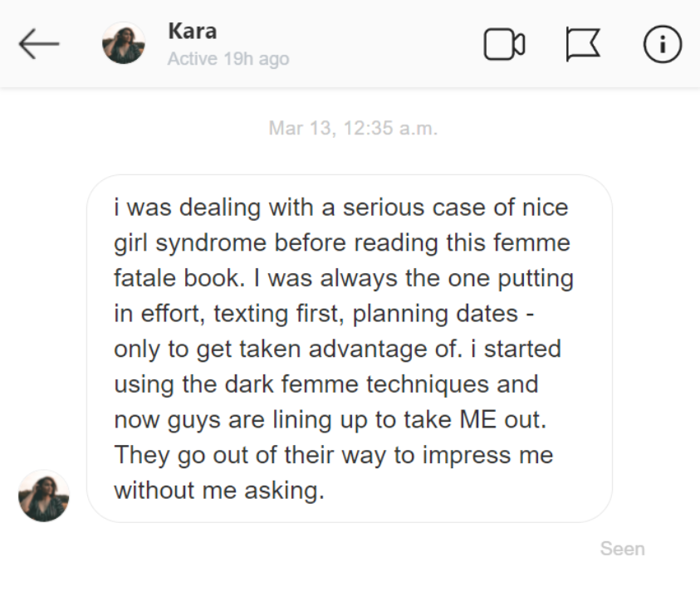
Task: Click the "Mar 13, 12:35 a.m." timestamp
Action: [x=353, y=130]
